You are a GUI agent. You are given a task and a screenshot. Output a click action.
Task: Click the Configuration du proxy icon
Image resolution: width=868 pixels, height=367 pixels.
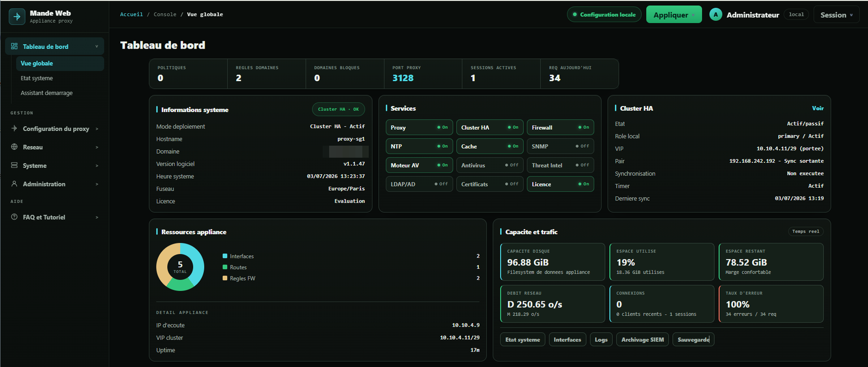pos(14,128)
